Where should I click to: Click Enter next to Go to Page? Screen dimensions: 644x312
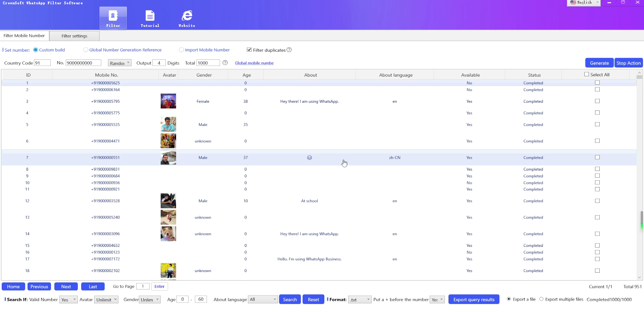click(x=159, y=286)
